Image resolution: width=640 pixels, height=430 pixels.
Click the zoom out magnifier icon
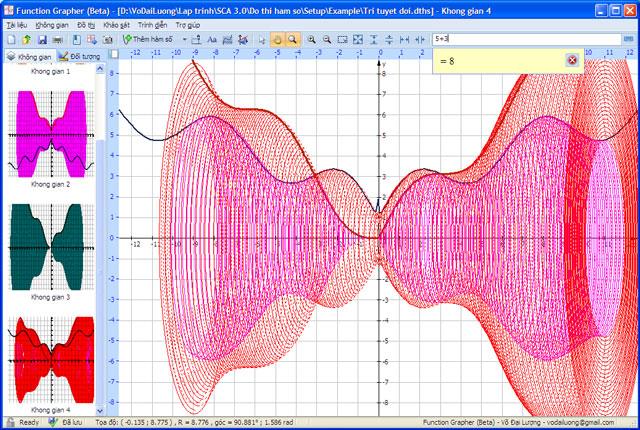pos(327,39)
